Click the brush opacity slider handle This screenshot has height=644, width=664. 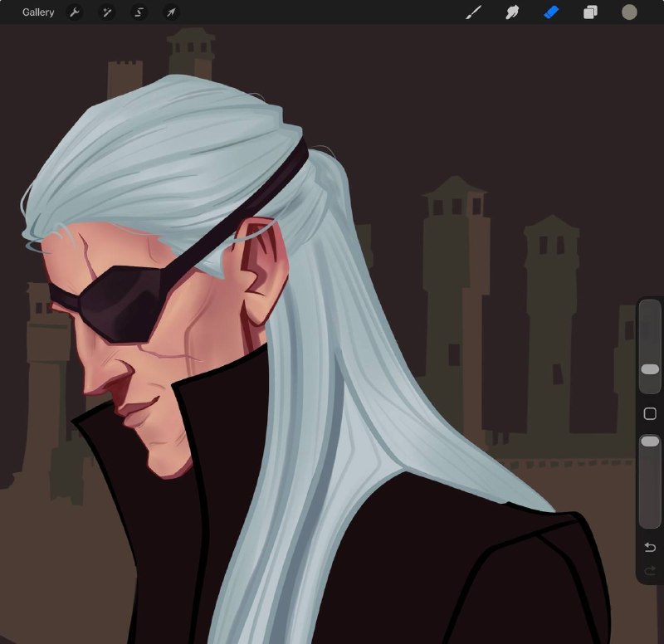(650, 442)
